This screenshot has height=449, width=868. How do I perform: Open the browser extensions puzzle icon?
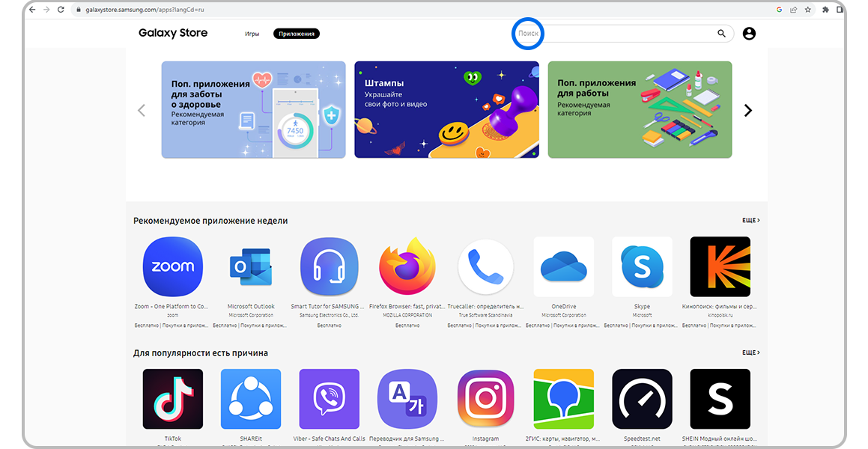click(825, 10)
